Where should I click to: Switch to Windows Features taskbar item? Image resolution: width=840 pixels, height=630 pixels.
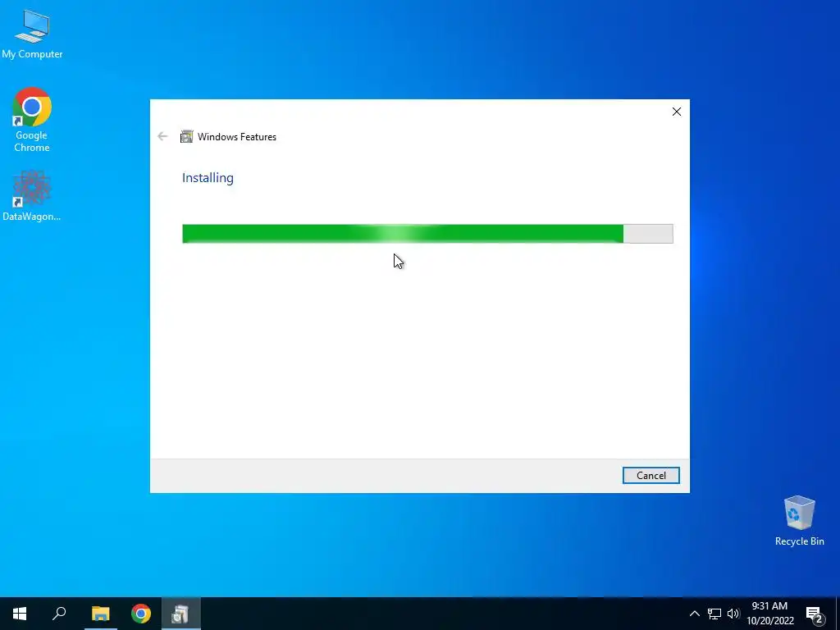pyautogui.click(x=181, y=614)
